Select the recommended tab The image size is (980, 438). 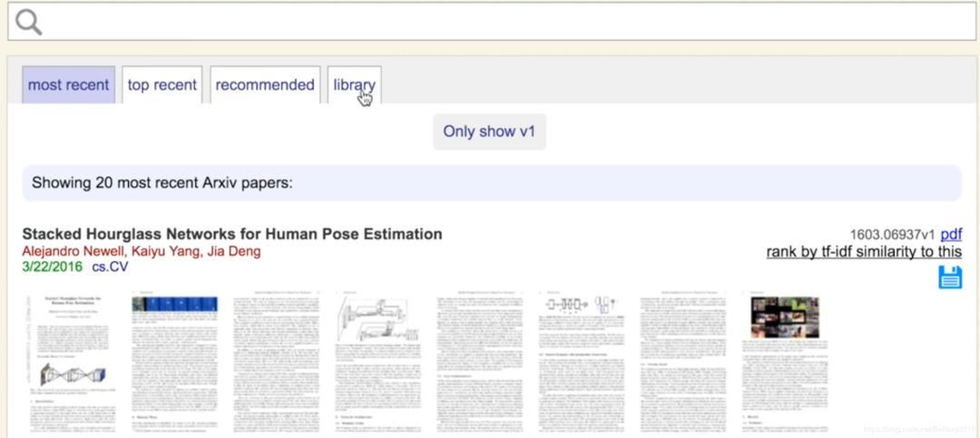click(x=265, y=85)
